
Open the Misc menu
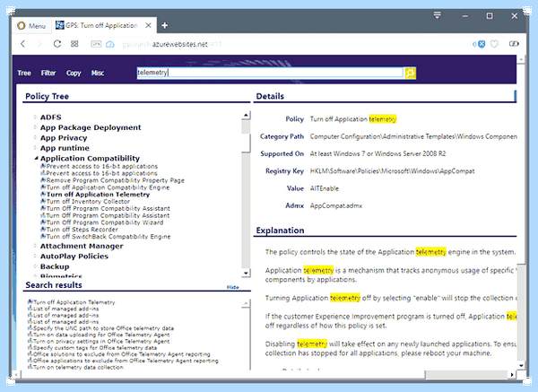(x=98, y=73)
